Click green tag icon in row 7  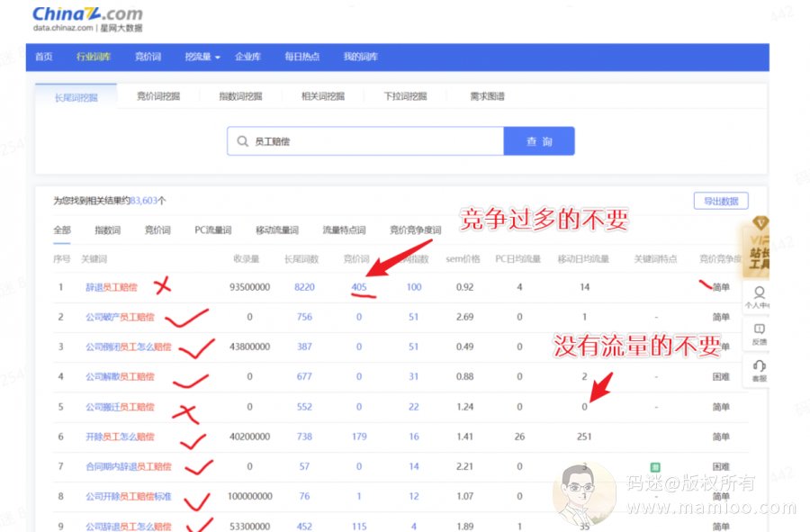point(655,466)
